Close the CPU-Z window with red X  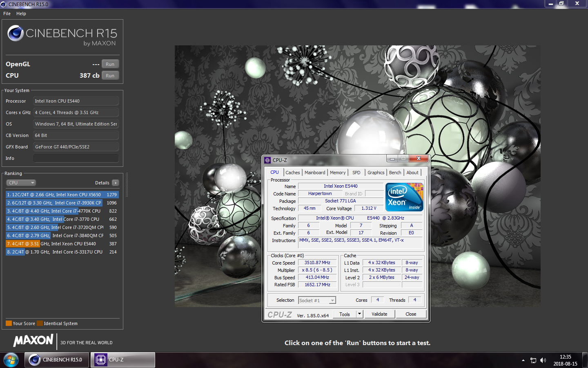[419, 159]
